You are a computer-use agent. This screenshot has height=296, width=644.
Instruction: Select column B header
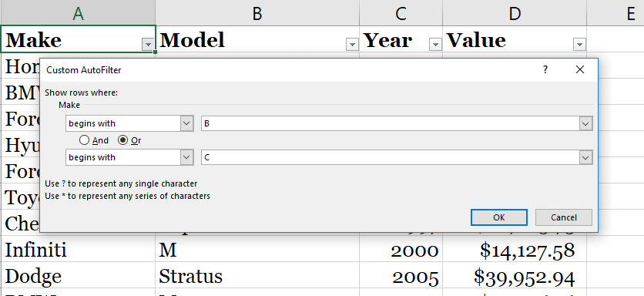(257, 13)
